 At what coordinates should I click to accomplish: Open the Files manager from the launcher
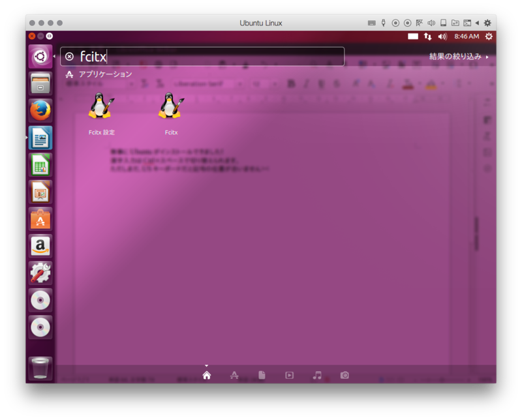40,83
